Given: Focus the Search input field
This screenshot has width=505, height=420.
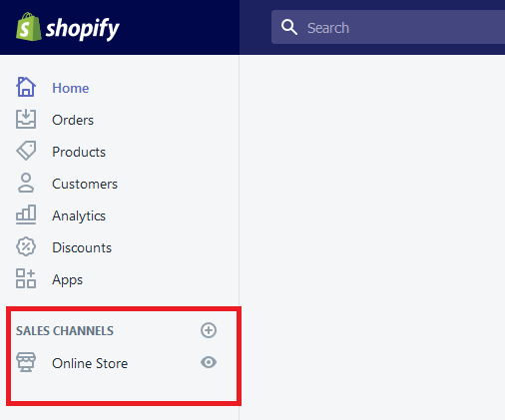Looking at the screenshot, I should pyautogui.click(x=388, y=27).
